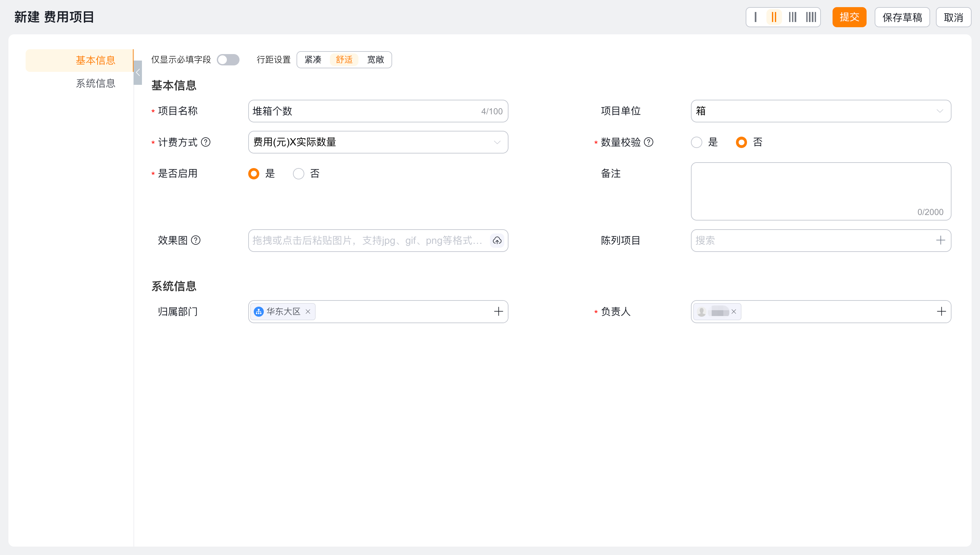
Task: Open the 项目单位 dropdown
Action: (x=821, y=111)
